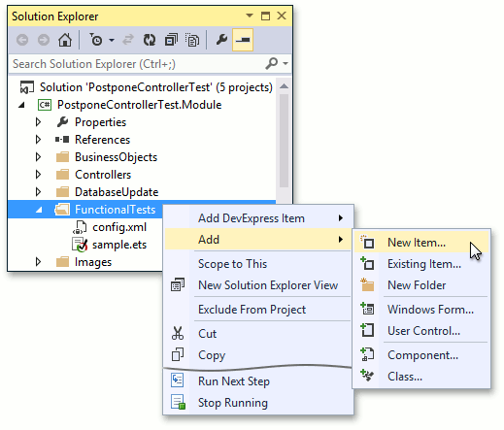Click User Control... in Add submenu
This screenshot has width=504, height=430.
pos(421,331)
